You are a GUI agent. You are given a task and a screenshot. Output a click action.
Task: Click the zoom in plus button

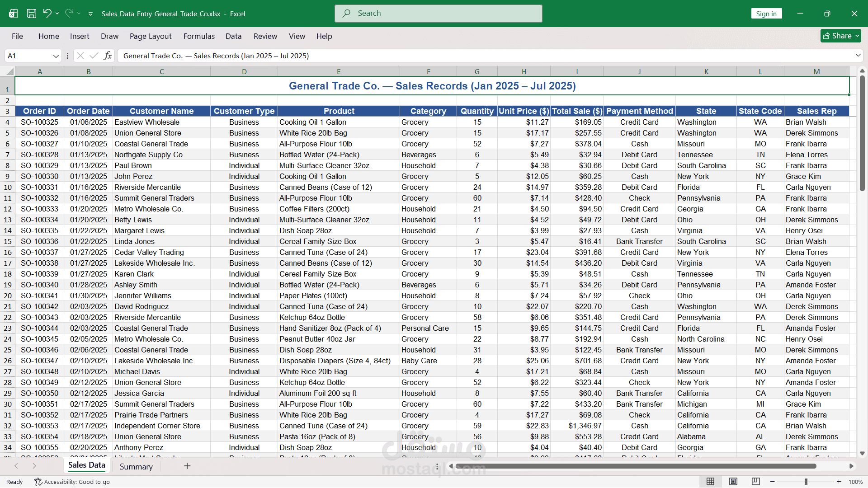click(x=839, y=482)
